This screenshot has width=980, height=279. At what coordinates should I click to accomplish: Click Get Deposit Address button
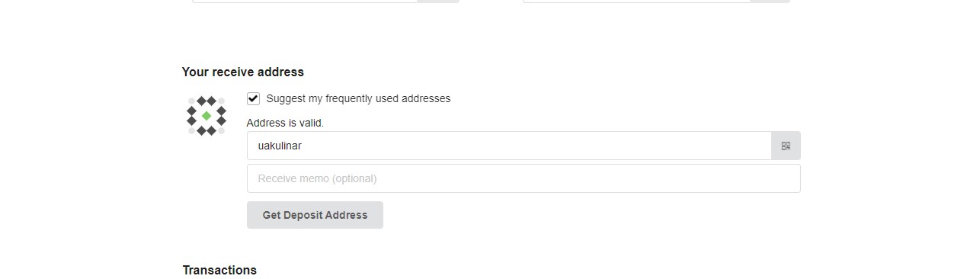pos(315,215)
